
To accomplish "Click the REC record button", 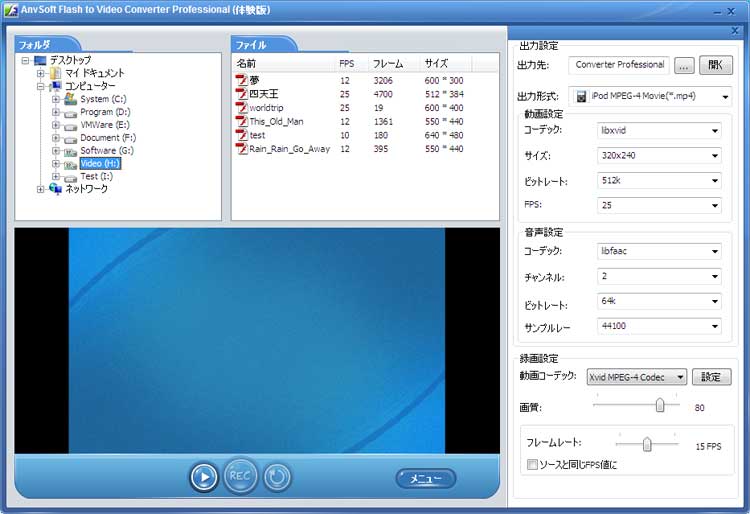I will [240, 476].
